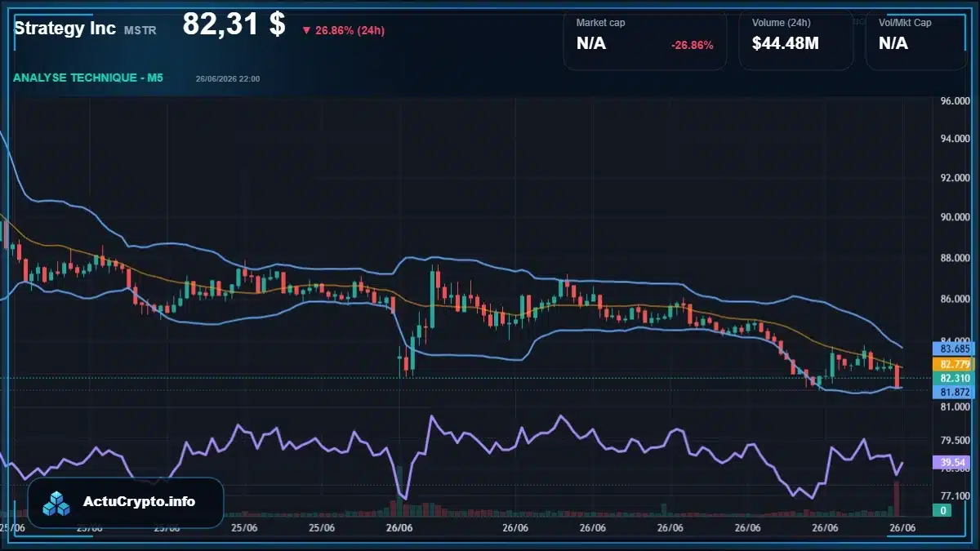Click the -26.86% value in Market cap card

[x=693, y=45]
